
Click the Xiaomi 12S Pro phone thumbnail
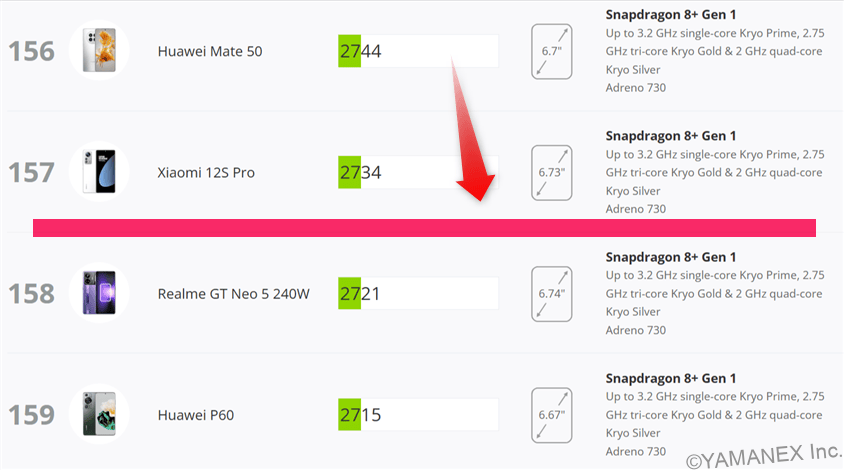[98, 172]
